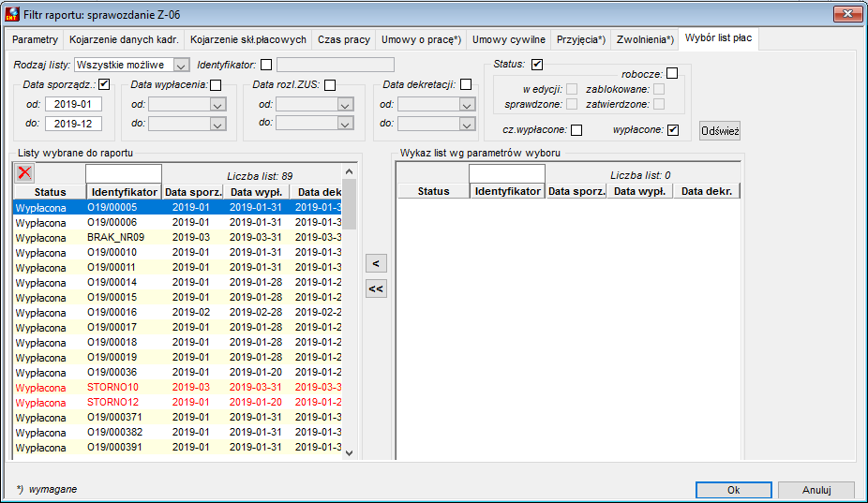
Task: Click scroll-down arrow of selected lists
Action: click(x=349, y=452)
